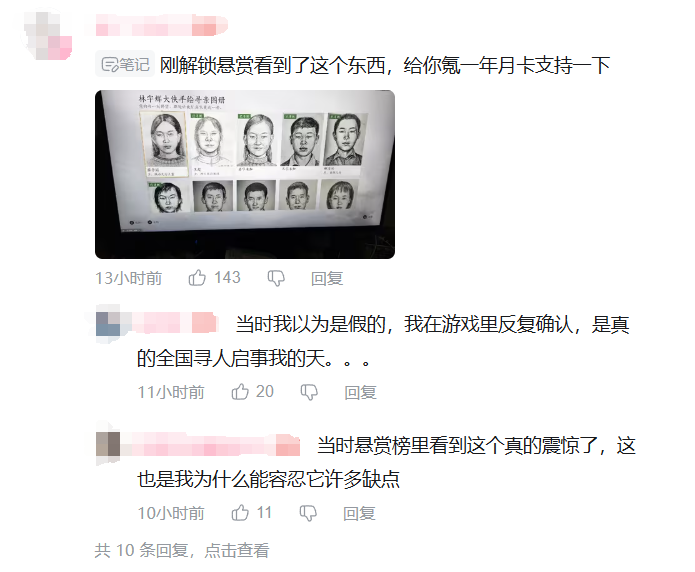Image resolution: width=695 pixels, height=572 pixels.
Task: Expand all replies via 共10条回复,点击查看
Action: (x=182, y=550)
